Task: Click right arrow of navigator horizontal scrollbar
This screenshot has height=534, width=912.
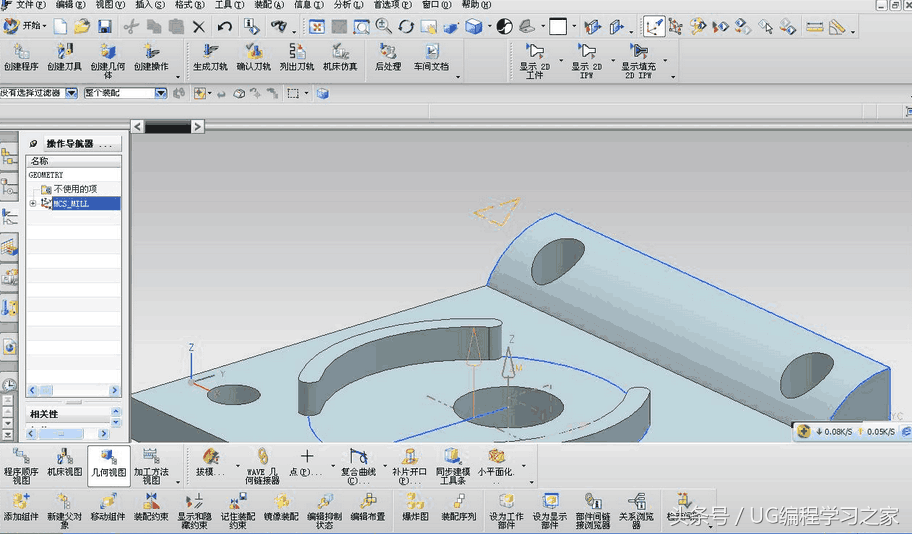Action: 115,390
